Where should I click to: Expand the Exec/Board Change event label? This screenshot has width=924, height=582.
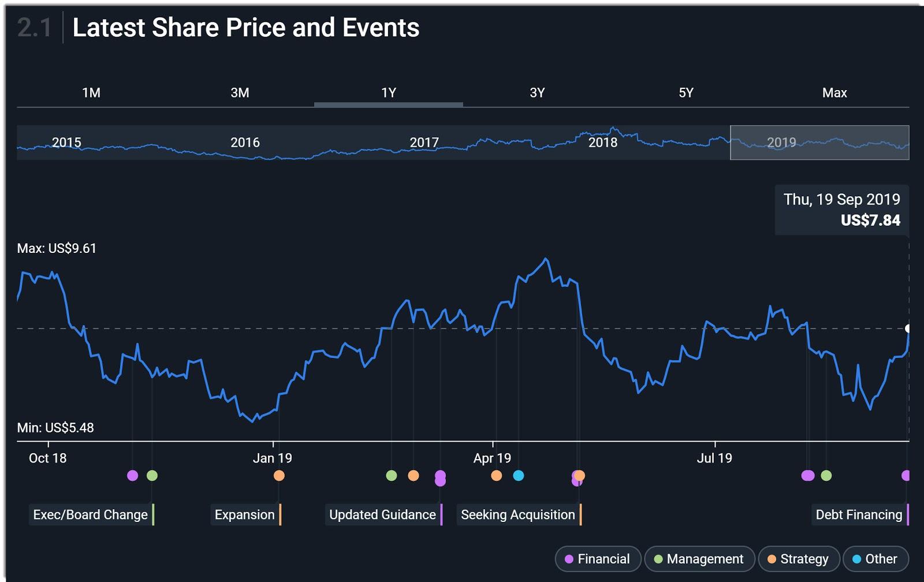click(x=91, y=515)
